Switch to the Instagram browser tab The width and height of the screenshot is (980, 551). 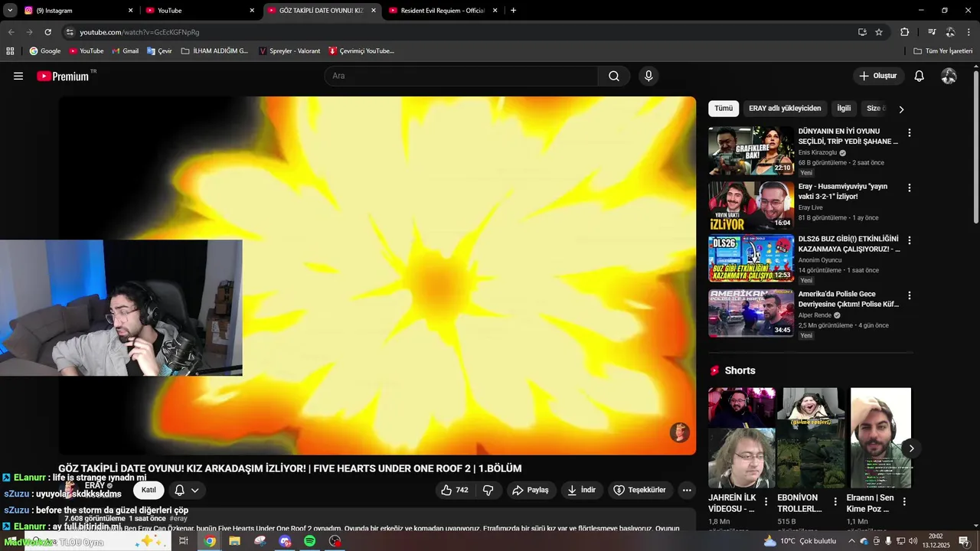click(77, 11)
